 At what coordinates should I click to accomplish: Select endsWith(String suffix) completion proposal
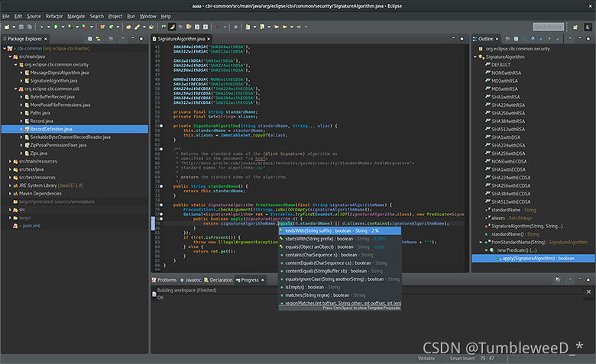[x=321, y=230]
